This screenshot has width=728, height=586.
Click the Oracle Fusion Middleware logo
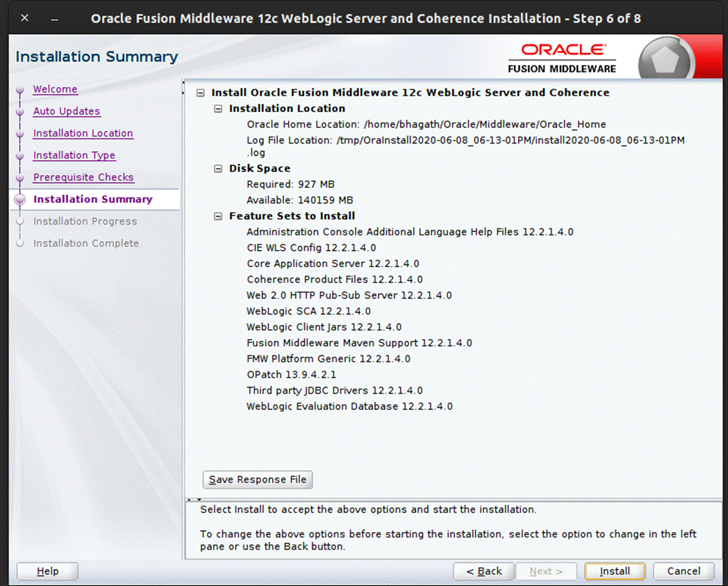click(x=562, y=57)
